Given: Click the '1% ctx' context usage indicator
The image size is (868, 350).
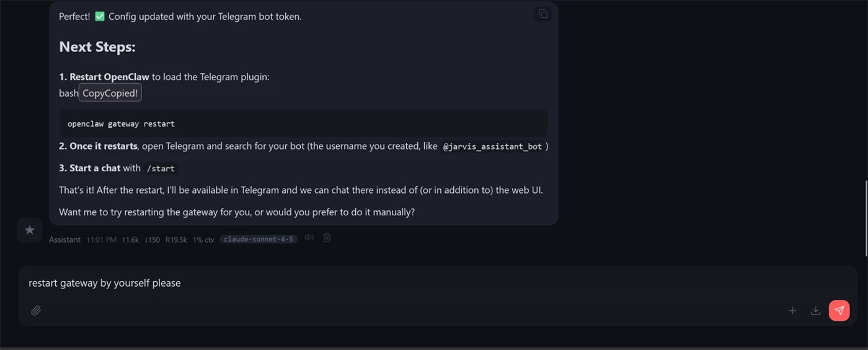Looking at the screenshot, I should pos(203,240).
